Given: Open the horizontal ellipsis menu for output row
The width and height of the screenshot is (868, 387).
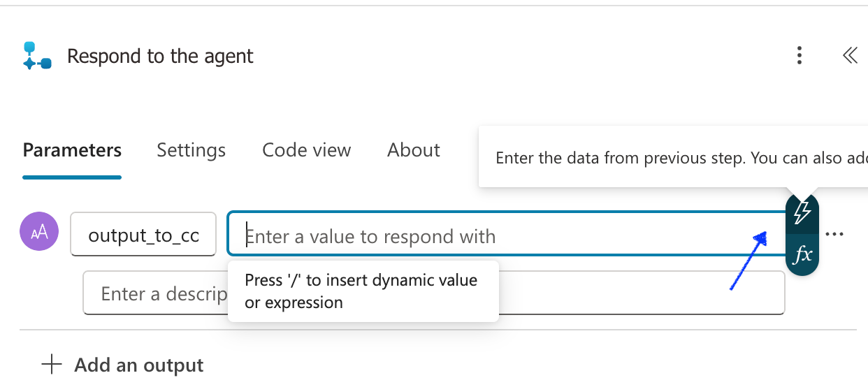Looking at the screenshot, I should [834, 235].
